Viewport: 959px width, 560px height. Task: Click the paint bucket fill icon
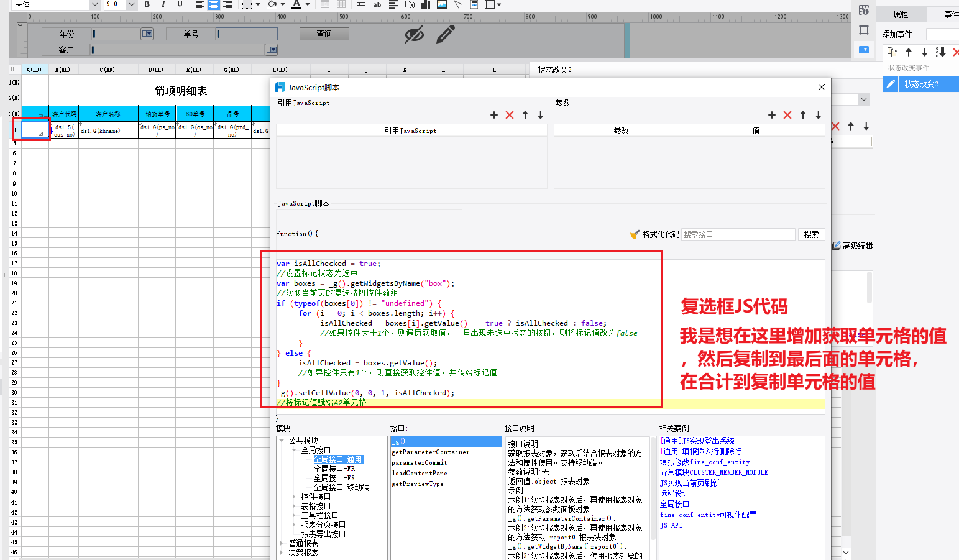click(x=272, y=4)
